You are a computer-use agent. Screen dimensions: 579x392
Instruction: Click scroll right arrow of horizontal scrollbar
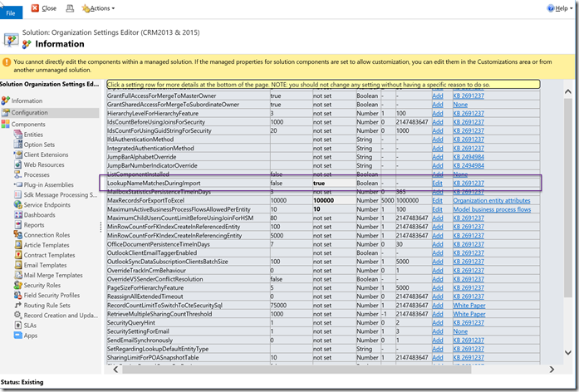[552, 369]
